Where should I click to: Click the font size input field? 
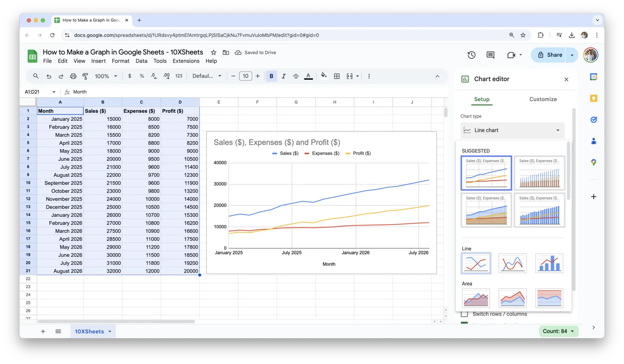pos(246,76)
